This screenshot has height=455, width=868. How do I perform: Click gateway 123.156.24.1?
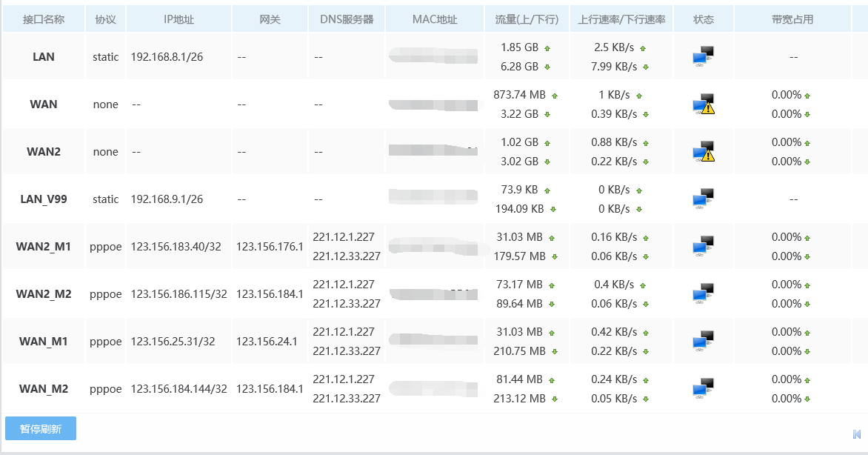coord(267,341)
